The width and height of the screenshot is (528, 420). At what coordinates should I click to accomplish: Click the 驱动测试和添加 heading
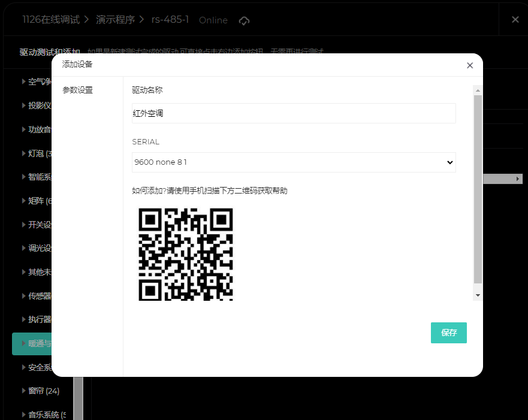pos(50,52)
